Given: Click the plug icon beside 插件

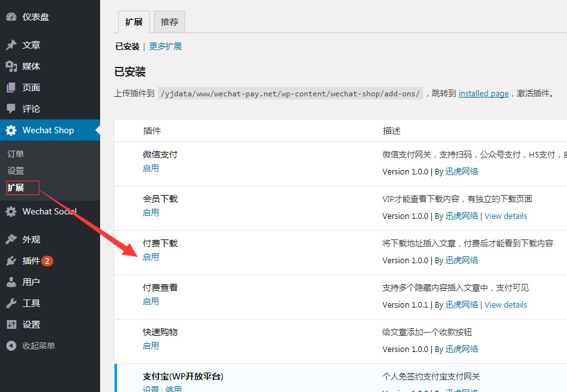Looking at the screenshot, I should pyautogui.click(x=11, y=261).
